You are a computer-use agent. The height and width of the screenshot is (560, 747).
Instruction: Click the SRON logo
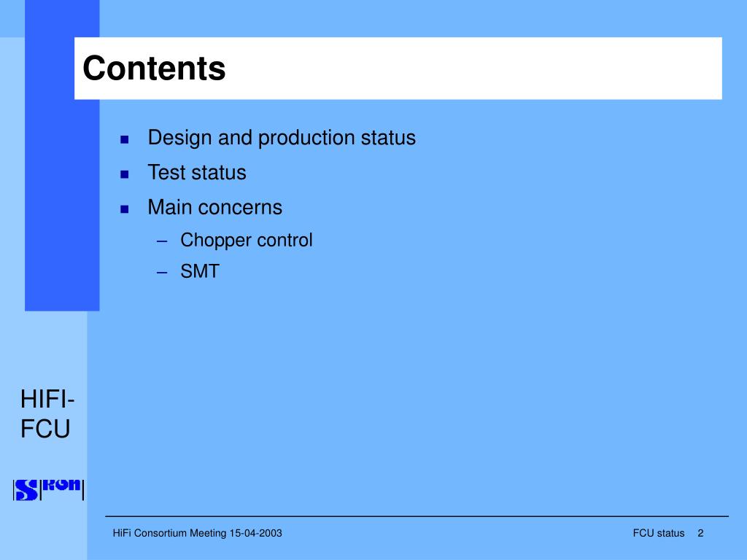(x=49, y=489)
